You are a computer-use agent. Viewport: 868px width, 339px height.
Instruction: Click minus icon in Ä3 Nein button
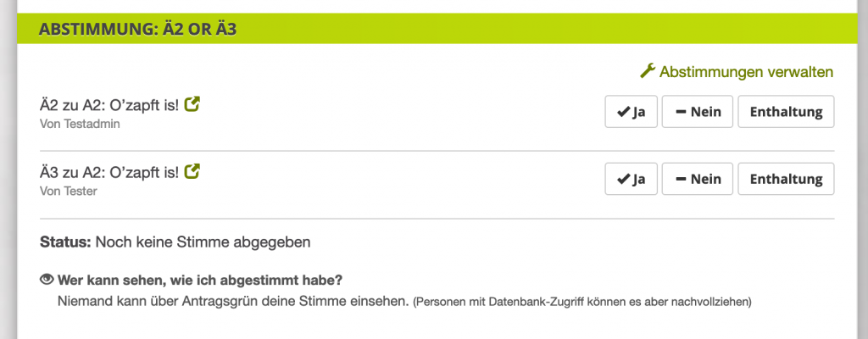[681, 179]
